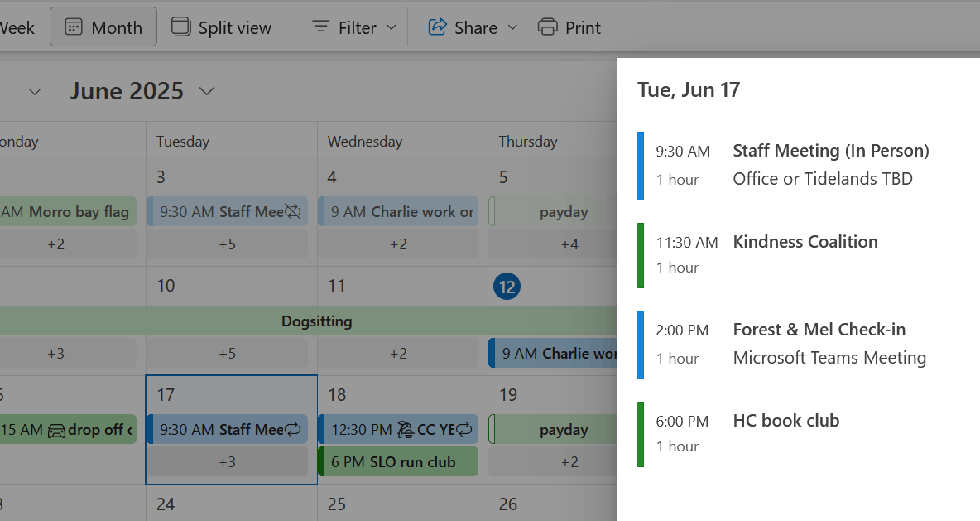Expand the Share dropdown chevron
Screen dimensions: 980x521
coord(512,28)
